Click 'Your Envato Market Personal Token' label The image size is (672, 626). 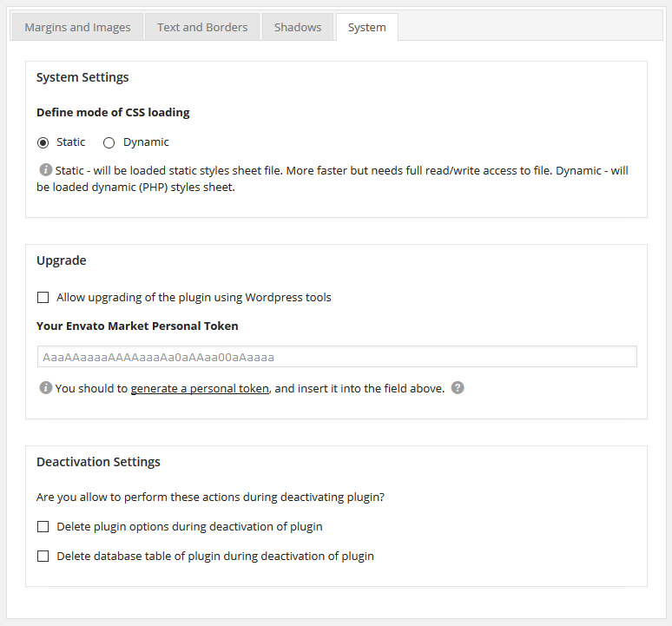point(137,326)
